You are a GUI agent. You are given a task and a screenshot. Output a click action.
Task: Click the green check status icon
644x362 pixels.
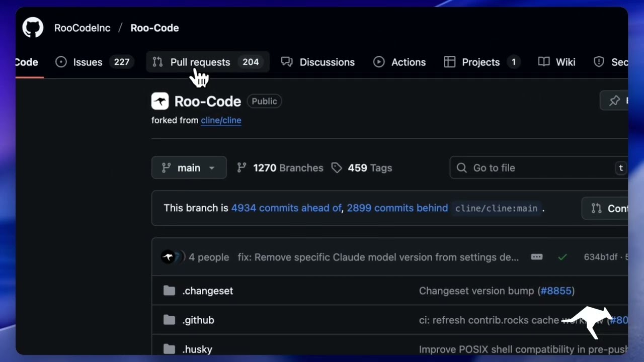pyautogui.click(x=562, y=257)
